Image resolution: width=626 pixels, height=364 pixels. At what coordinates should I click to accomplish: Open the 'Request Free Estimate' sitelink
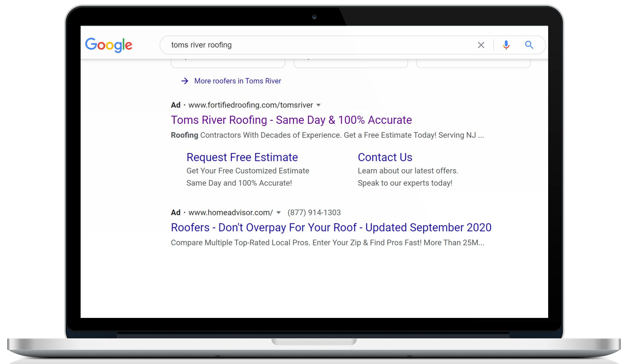click(x=242, y=157)
